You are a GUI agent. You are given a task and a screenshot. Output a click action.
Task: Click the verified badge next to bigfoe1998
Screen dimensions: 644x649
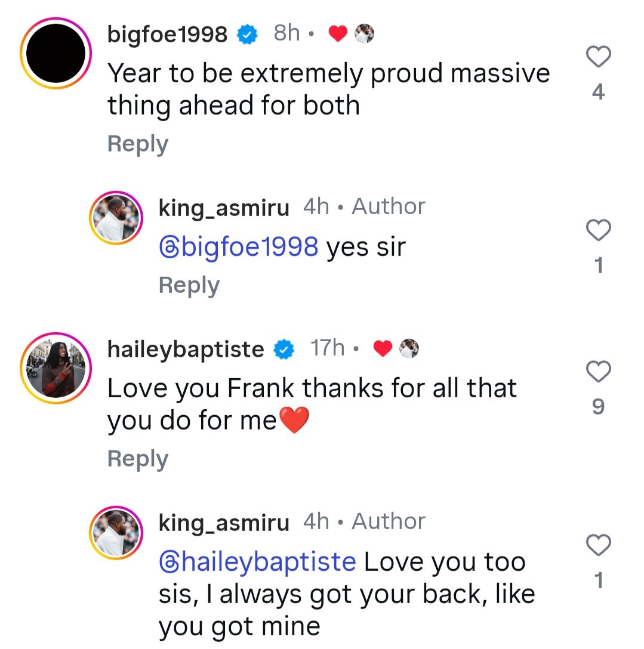[x=248, y=34]
